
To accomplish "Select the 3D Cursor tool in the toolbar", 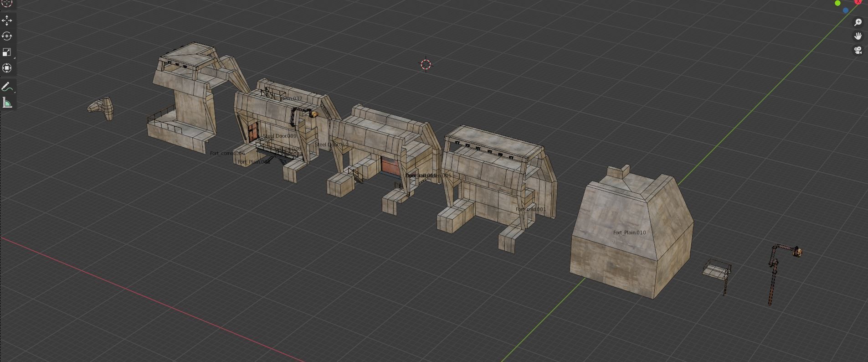I will (7, 3).
